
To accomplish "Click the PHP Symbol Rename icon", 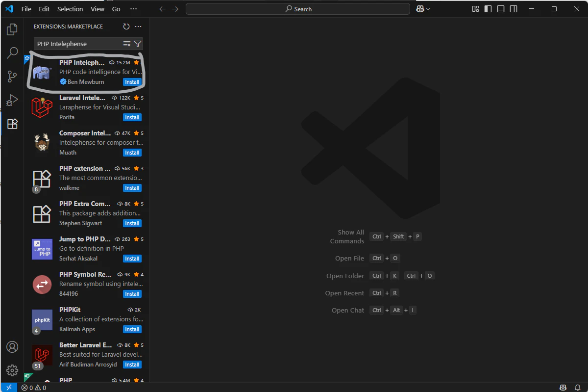I will 42,284.
